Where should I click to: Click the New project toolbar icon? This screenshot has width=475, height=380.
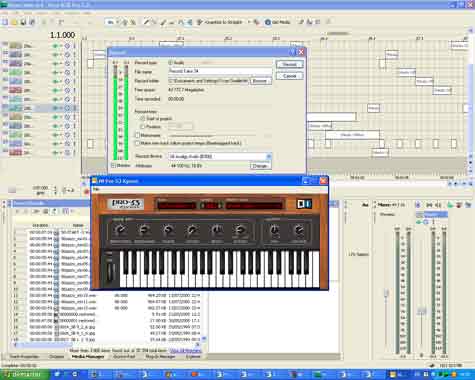[x=5, y=22]
